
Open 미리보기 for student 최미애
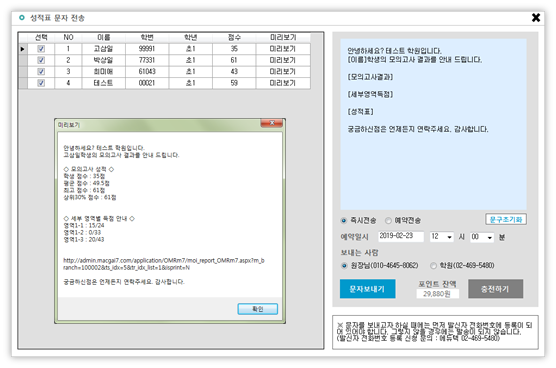click(283, 71)
